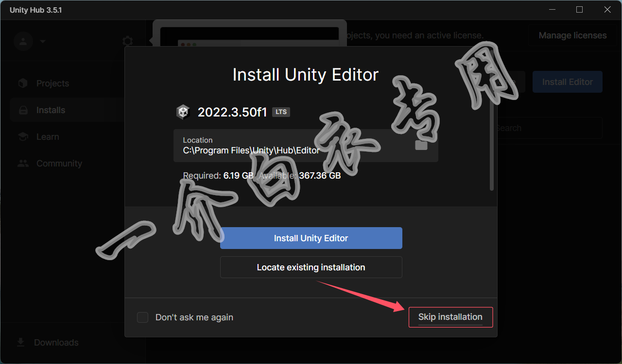This screenshot has height=364, width=622.
Task: Open the account avatar icon
Action: (23, 41)
